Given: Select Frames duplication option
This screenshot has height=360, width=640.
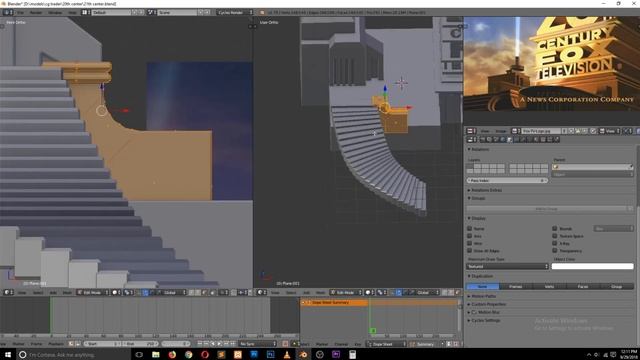Looking at the screenshot, I should (516, 287).
